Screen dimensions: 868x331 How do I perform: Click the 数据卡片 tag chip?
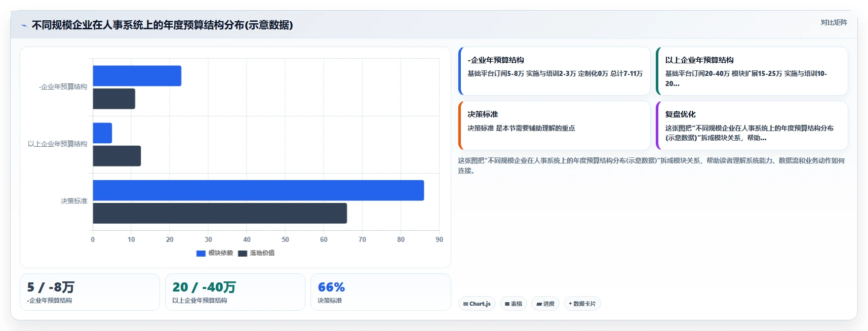(582, 304)
